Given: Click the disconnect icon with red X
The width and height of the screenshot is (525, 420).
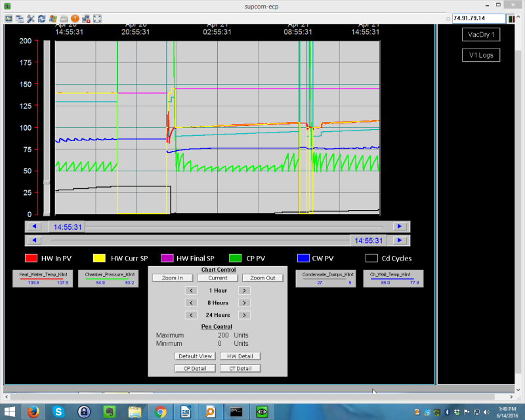Looking at the screenshot, I should pos(86,19).
